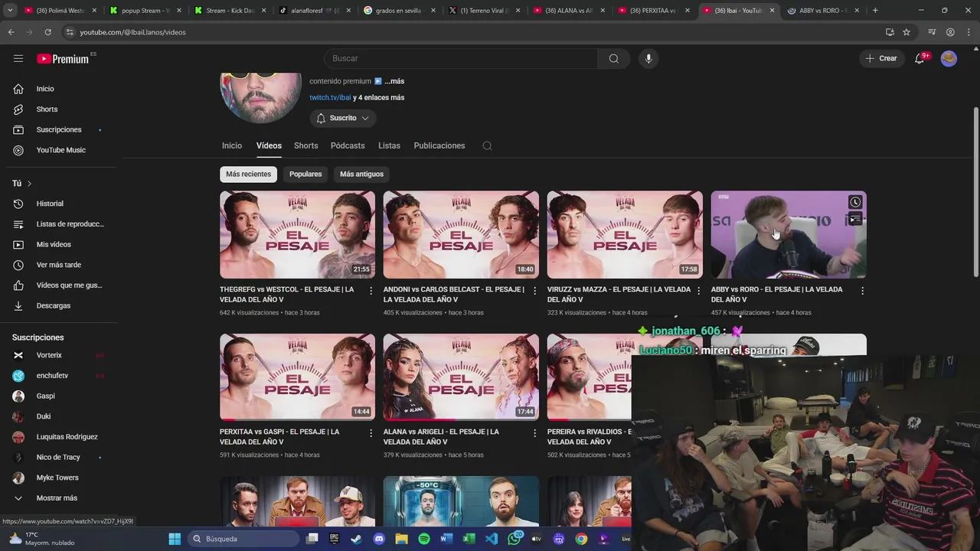Select the Más recientes filter chip
980x551 pixels.
coord(248,174)
